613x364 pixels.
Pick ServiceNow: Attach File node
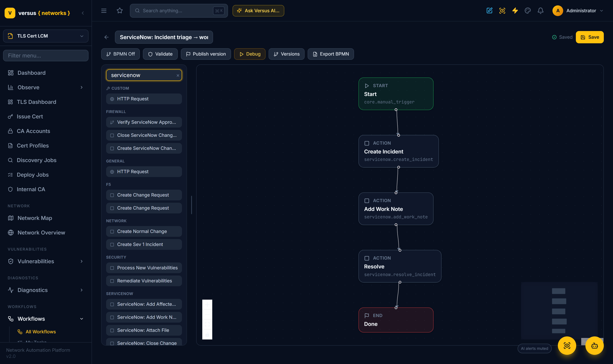click(144, 330)
